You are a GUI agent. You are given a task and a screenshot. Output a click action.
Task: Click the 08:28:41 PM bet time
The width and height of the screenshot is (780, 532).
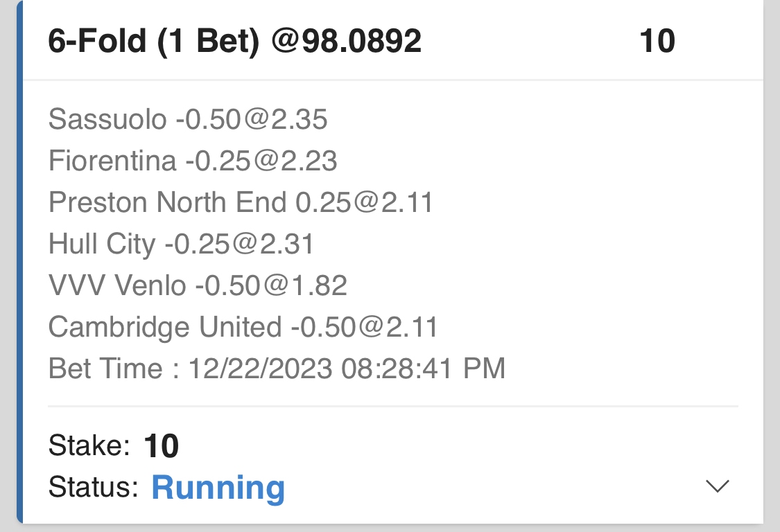tap(423, 369)
